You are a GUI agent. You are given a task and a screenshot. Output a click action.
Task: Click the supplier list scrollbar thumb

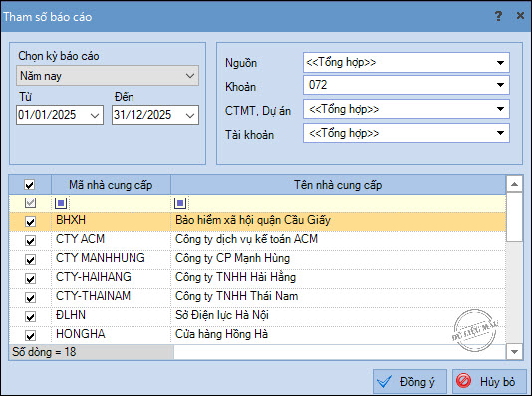[x=514, y=217]
